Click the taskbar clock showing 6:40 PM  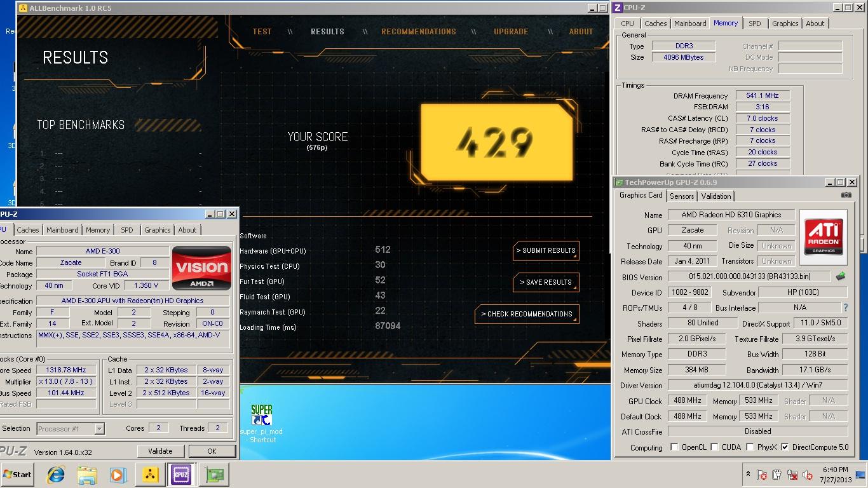834,474
